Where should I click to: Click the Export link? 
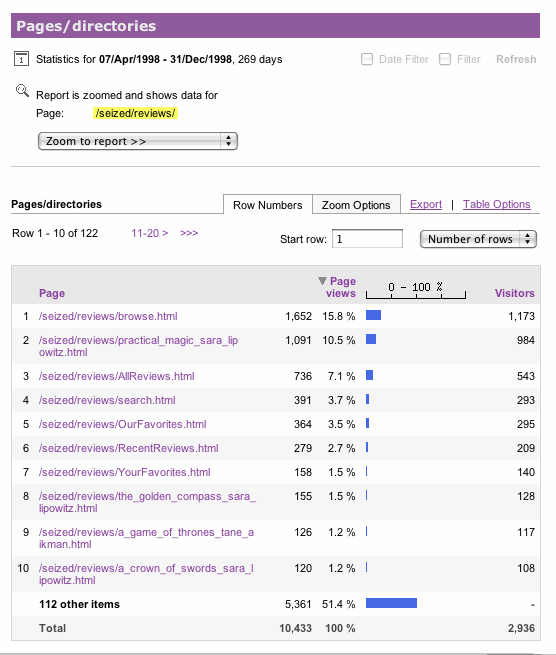[x=426, y=204]
